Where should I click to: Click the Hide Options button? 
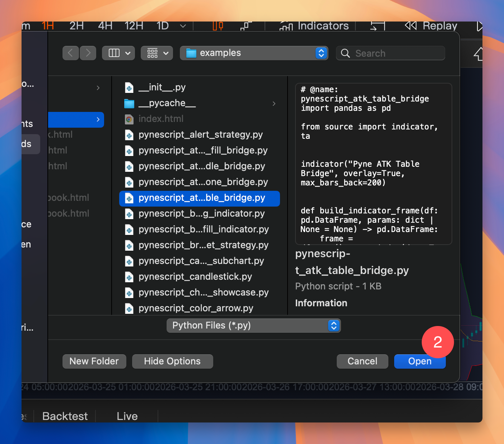[172, 361]
